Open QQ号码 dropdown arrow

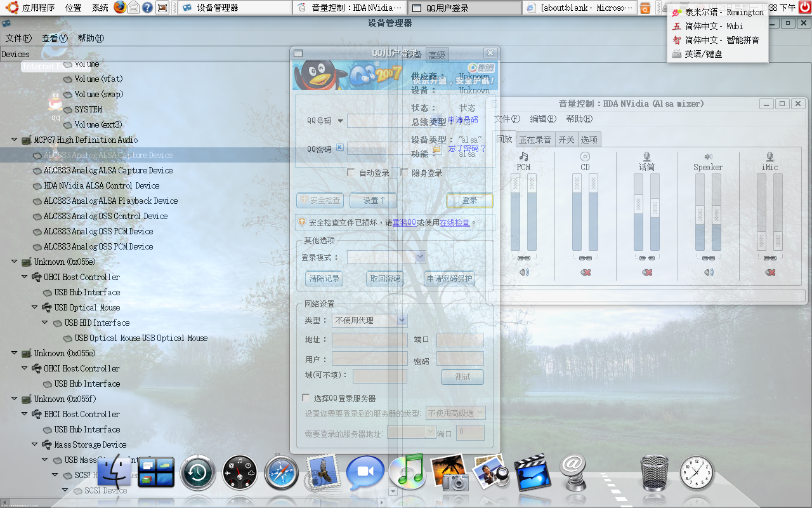point(340,121)
